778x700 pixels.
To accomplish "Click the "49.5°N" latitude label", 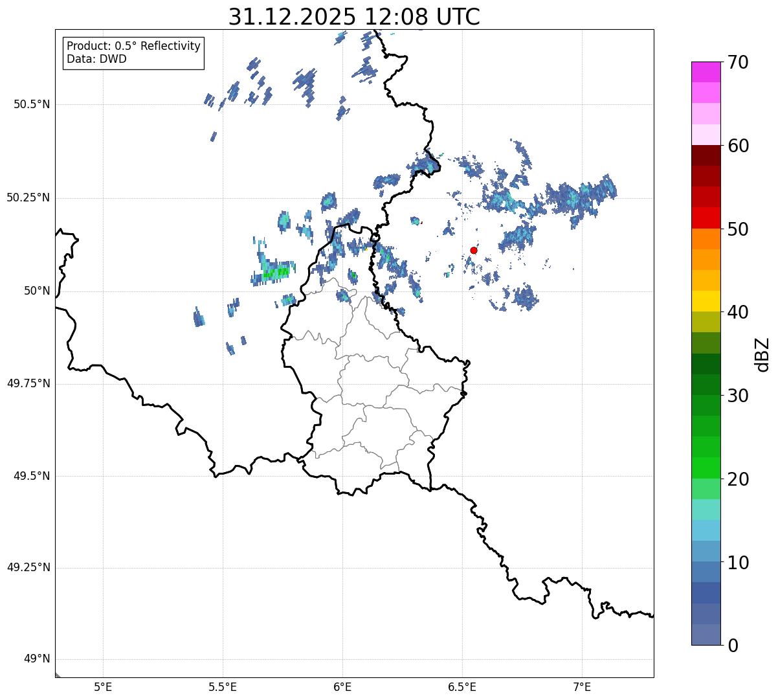I will [32, 476].
